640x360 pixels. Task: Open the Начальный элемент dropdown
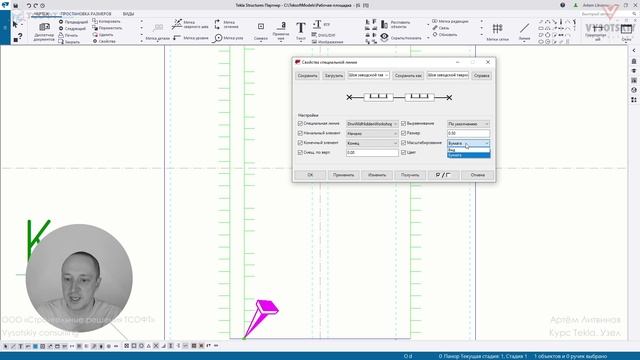point(372,133)
